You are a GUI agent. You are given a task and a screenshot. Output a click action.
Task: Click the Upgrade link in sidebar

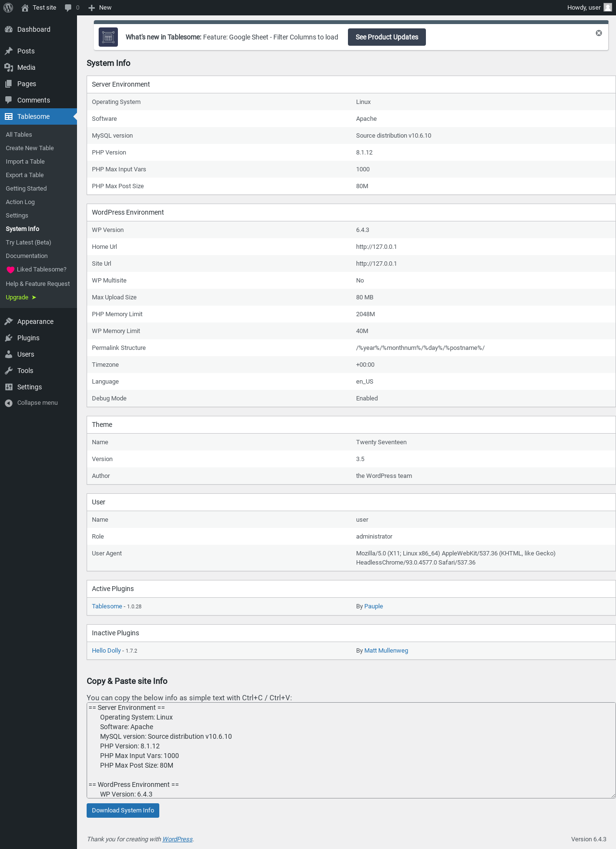[x=17, y=297]
